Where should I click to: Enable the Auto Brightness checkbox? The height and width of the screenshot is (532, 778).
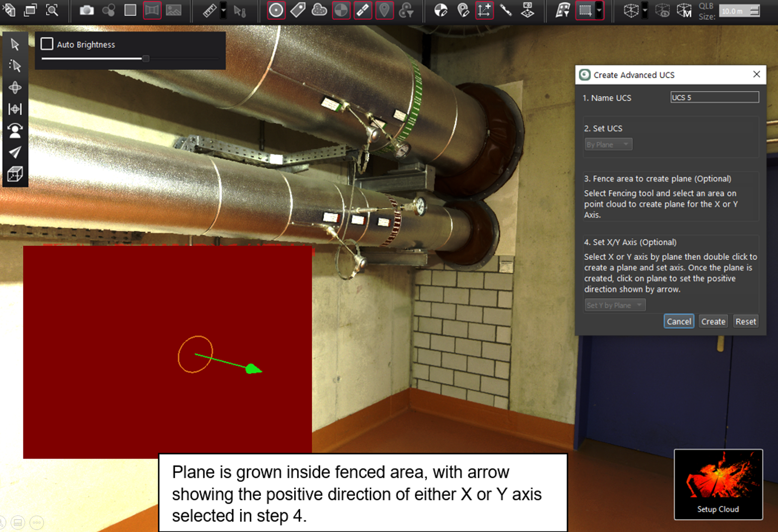[47, 44]
